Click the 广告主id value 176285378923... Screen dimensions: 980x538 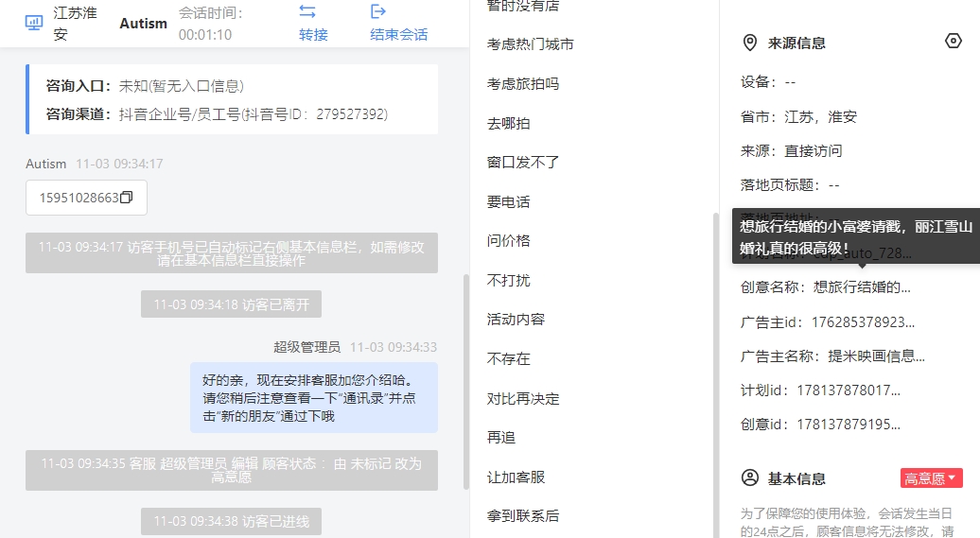coord(863,322)
